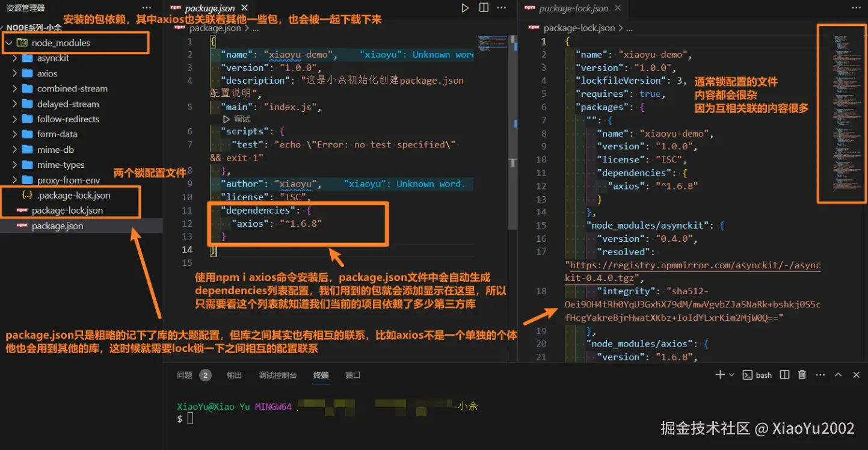
Task: Open more actions menu for package.json editor
Action: [503, 8]
